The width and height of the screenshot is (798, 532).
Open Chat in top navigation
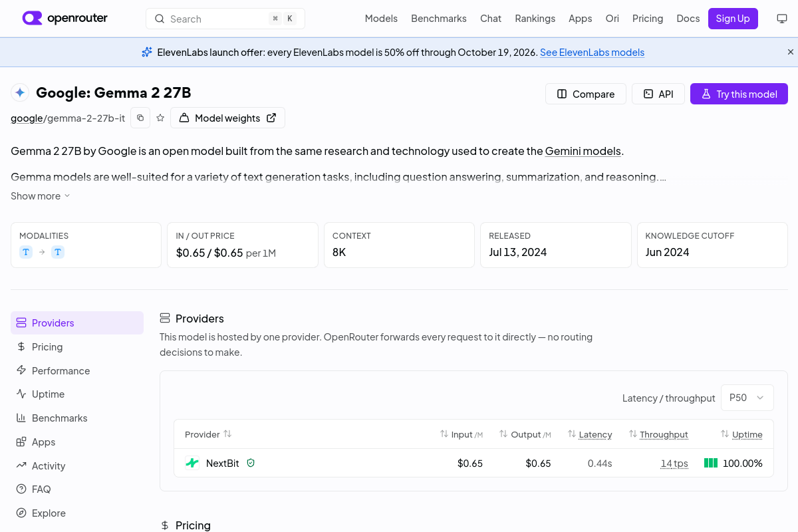491,19
